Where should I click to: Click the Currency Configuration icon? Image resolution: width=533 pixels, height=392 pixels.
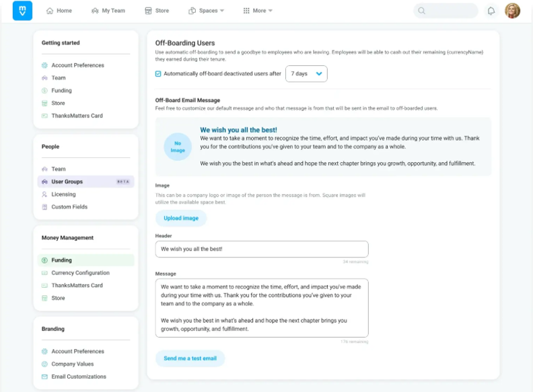click(x=44, y=273)
